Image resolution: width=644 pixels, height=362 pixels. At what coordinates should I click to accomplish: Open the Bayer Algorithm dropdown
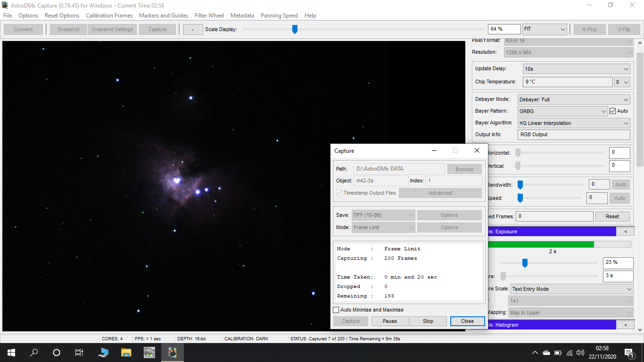pos(573,123)
